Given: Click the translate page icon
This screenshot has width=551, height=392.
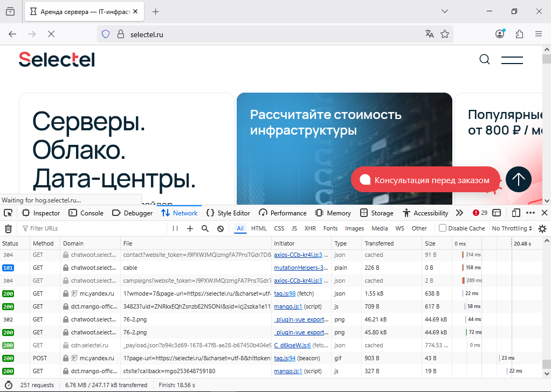Looking at the screenshot, I should pyautogui.click(x=429, y=34).
